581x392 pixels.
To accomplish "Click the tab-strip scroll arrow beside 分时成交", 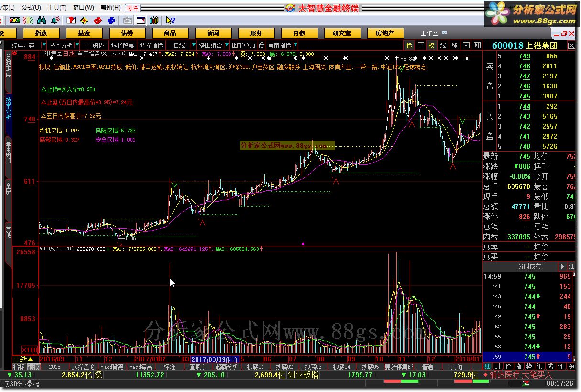I will (562, 266).
